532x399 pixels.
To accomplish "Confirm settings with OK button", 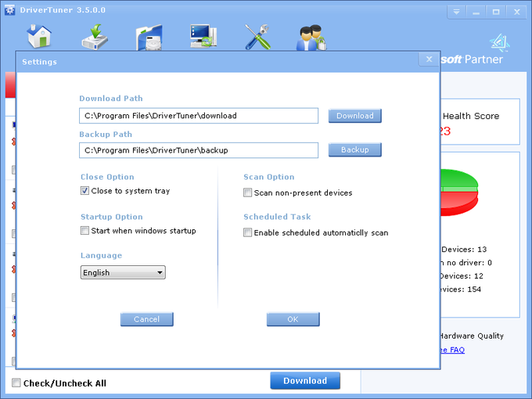I will (x=293, y=319).
